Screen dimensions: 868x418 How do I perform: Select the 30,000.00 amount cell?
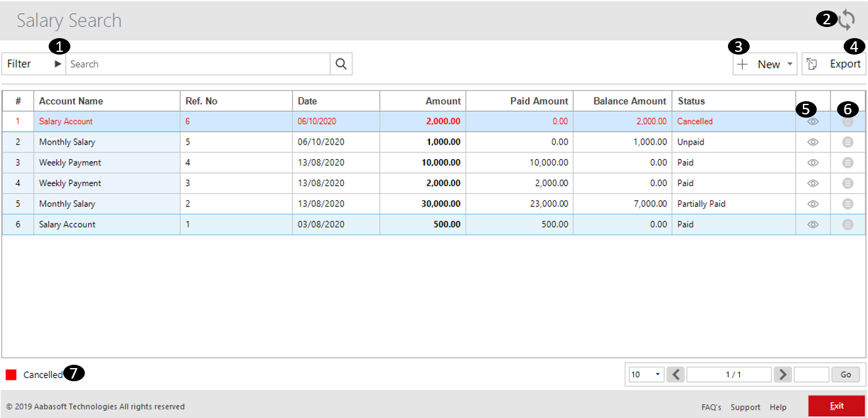(x=423, y=204)
